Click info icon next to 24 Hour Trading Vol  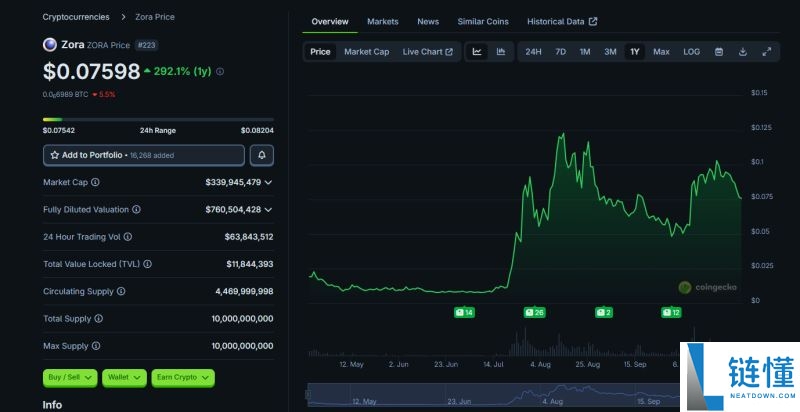coord(128,237)
